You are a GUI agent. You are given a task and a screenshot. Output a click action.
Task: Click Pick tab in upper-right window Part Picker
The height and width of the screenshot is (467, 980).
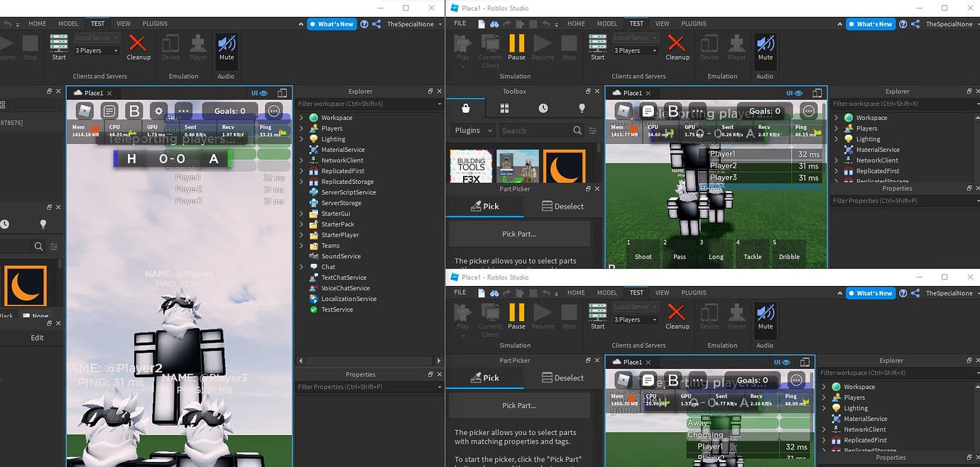coord(485,206)
